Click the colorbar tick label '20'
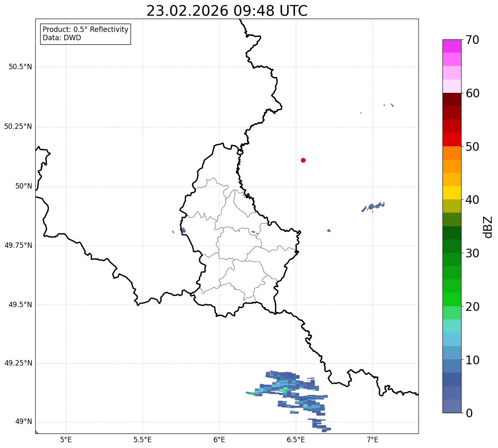The height and width of the screenshot is (448, 498). click(x=472, y=307)
